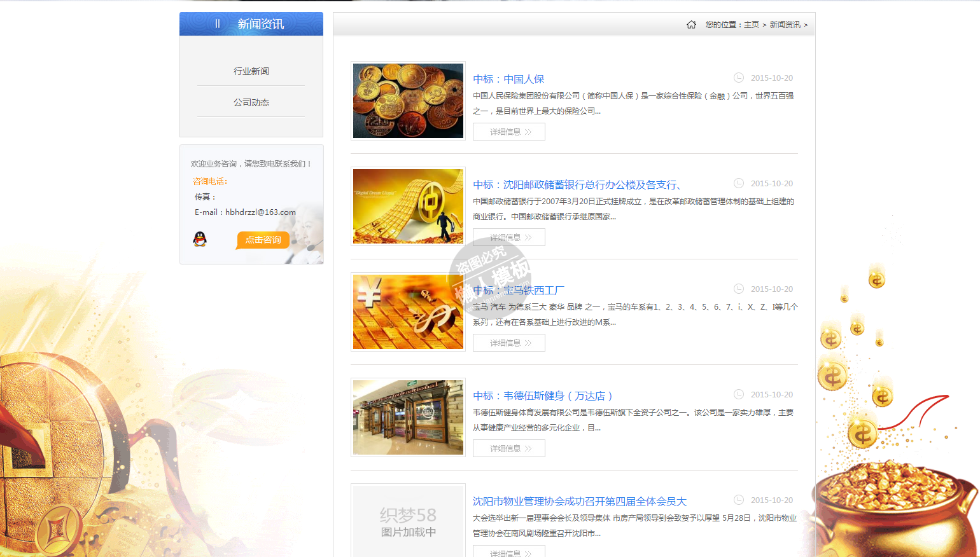Click 详细信息 button under 中国人保
This screenshot has width=980, height=557.
click(x=509, y=132)
